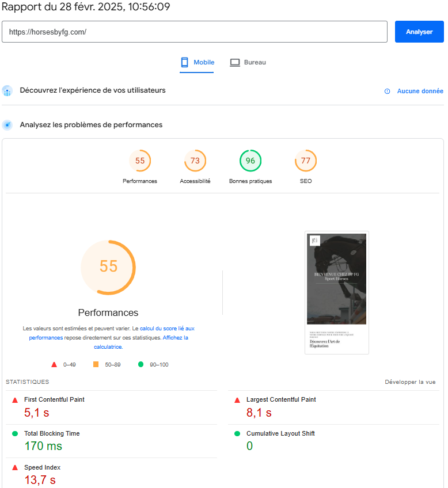The height and width of the screenshot is (488, 448).
Task: Click the desktop monitor icon for Bureau
Action: pos(234,62)
